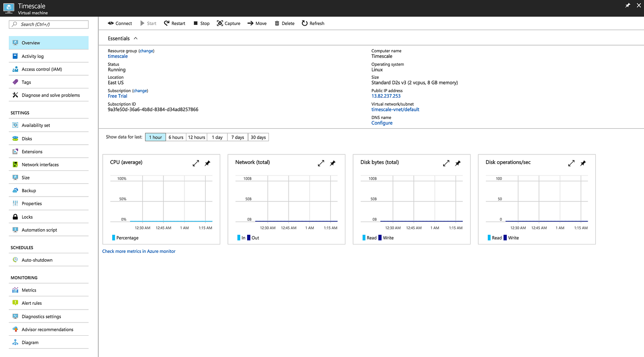The height and width of the screenshot is (357, 644).
Task: Click the Percentage legend color swatch
Action: click(x=114, y=238)
